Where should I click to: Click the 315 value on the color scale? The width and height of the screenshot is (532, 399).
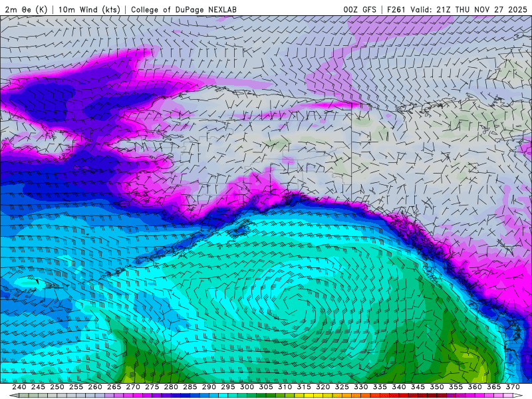coord(304,387)
